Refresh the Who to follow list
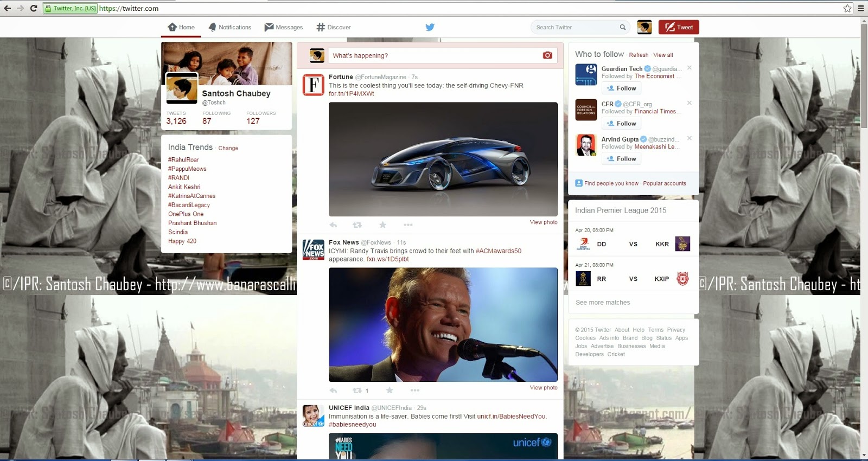The height and width of the screenshot is (461, 868). (x=639, y=55)
